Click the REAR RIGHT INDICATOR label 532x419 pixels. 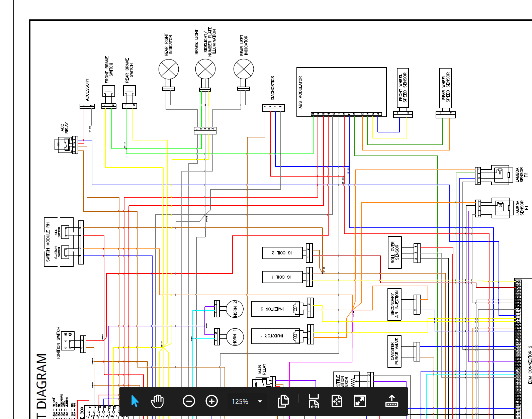point(168,44)
